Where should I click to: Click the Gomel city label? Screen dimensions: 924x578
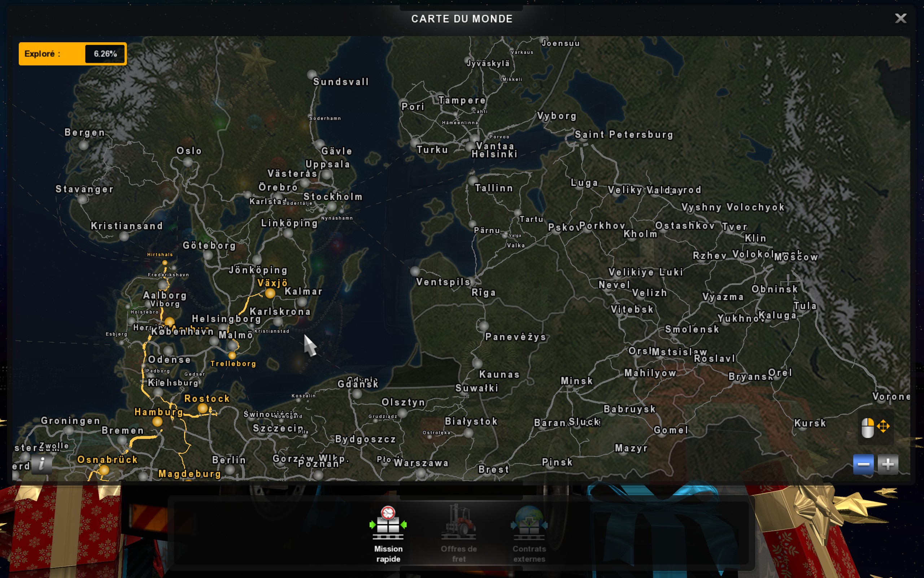pos(671,430)
